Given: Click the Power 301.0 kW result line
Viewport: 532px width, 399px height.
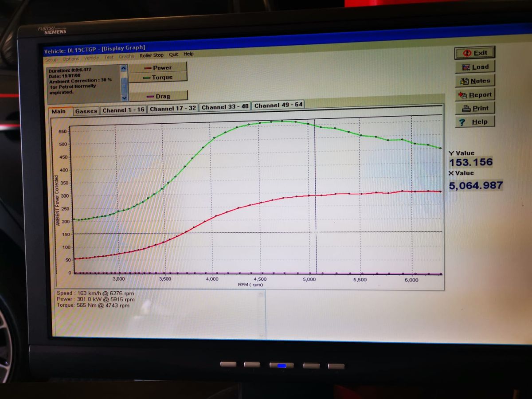Looking at the screenshot, I should point(96,299).
